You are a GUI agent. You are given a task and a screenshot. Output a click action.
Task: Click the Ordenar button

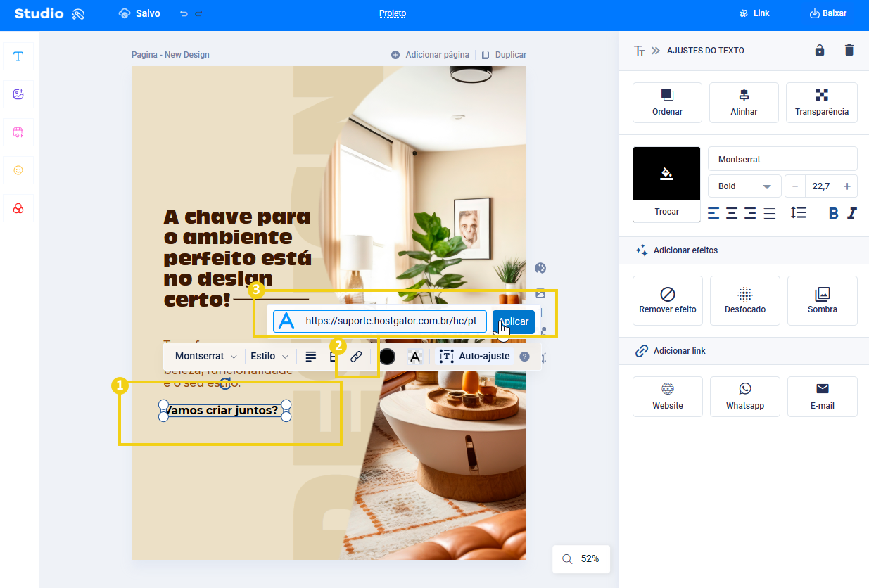(667, 103)
